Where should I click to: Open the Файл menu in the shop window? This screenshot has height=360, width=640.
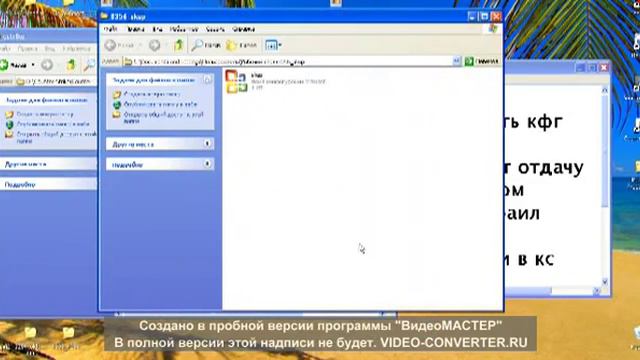click(111, 29)
